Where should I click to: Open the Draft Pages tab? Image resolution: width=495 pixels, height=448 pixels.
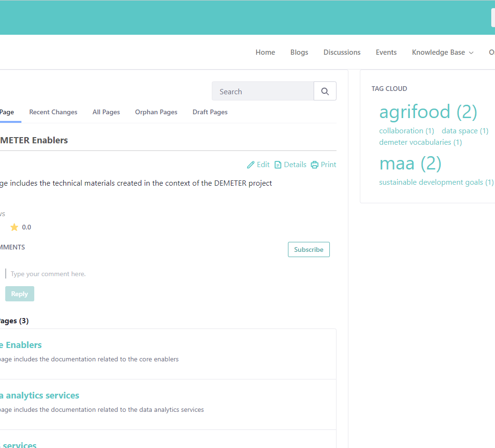pyautogui.click(x=210, y=112)
